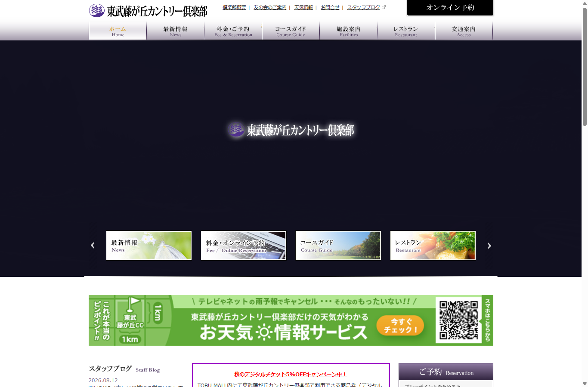Image resolution: width=588 pixels, height=387 pixels.
Task: Follow the 友の会のご案内 link
Action: tap(270, 7)
